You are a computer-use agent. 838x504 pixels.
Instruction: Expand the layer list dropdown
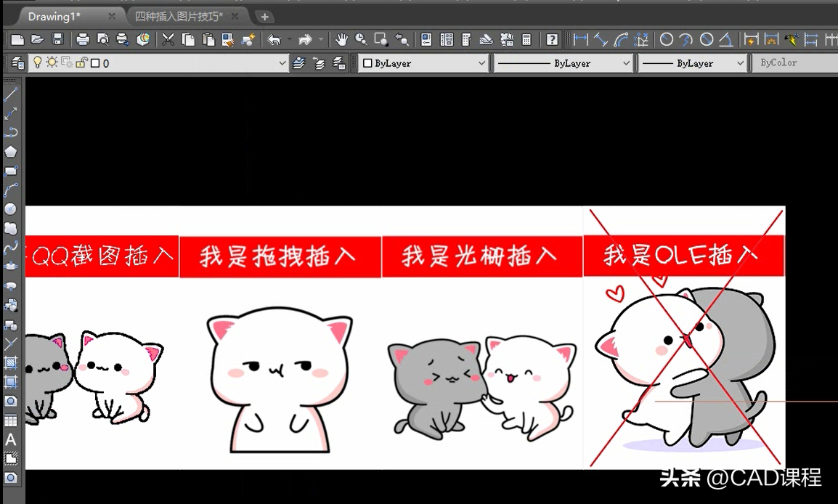[282, 63]
